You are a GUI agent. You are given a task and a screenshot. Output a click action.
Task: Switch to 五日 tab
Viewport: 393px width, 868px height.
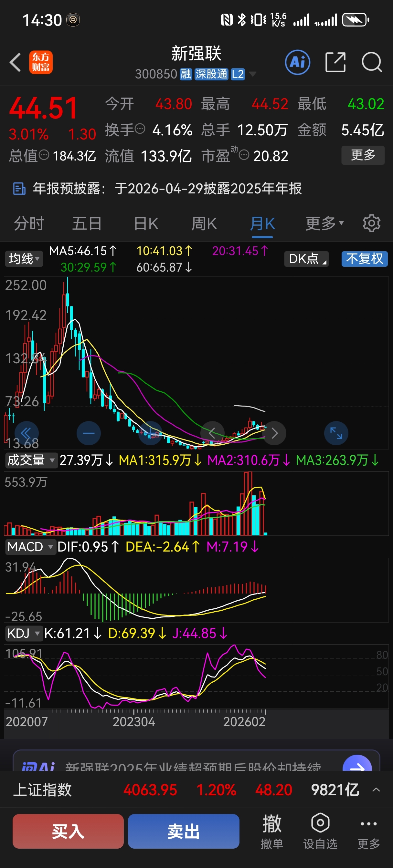pos(87,223)
